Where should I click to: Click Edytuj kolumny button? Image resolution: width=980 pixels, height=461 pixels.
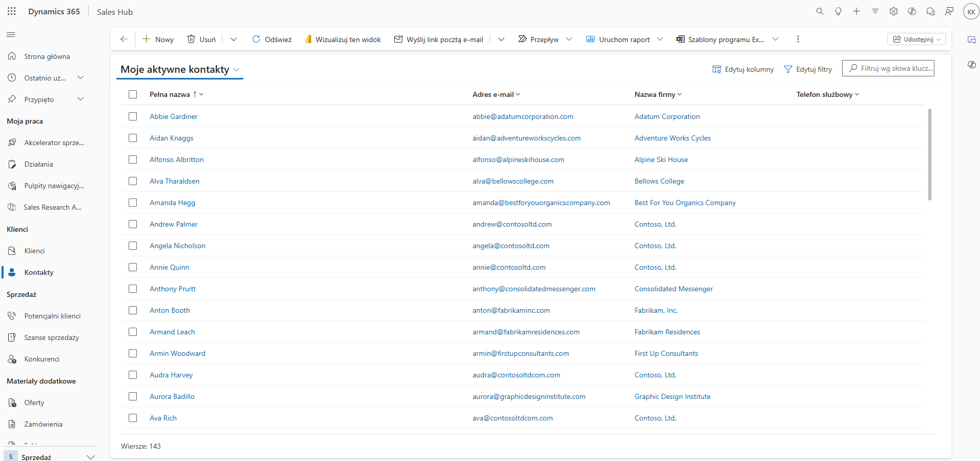(x=743, y=69)
